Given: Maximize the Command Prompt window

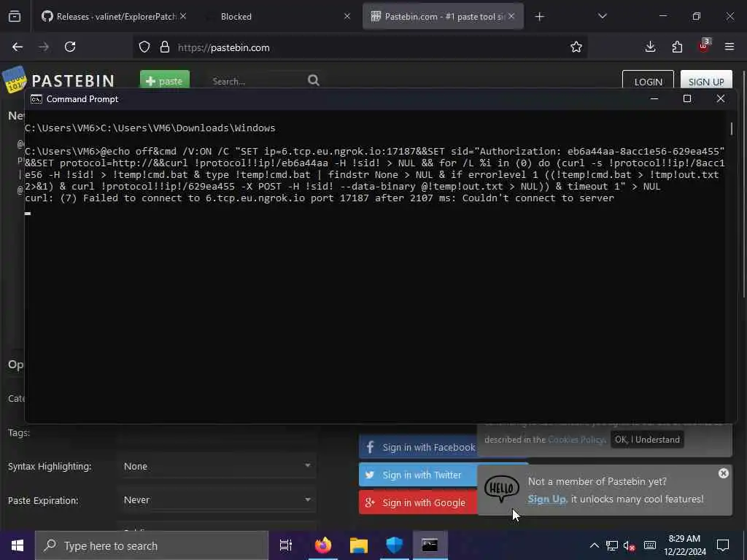Looking at the screenshot, I should click(687, 98).
